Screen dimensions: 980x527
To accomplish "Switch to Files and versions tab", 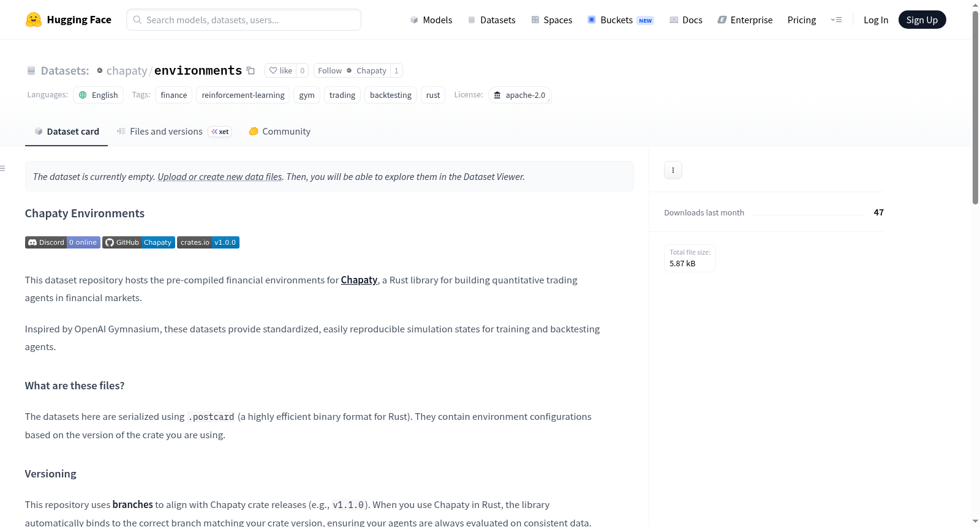I will pyautogui.click(x=174, y=131).
